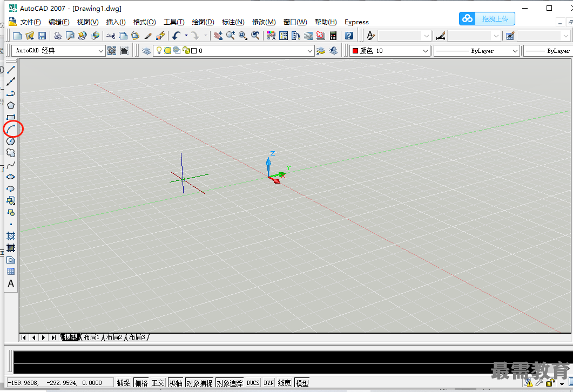Screen dimensions: 573x392
Task: Select the Circle tool
Action: coord(11,141)
